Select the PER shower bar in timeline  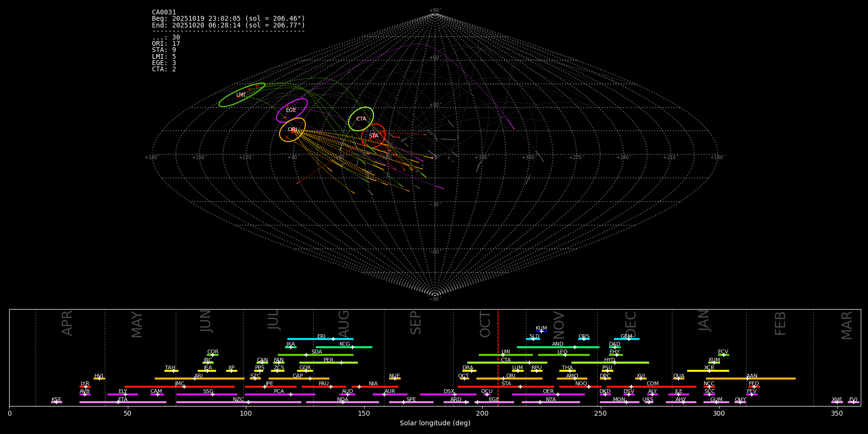coord(328,363)
